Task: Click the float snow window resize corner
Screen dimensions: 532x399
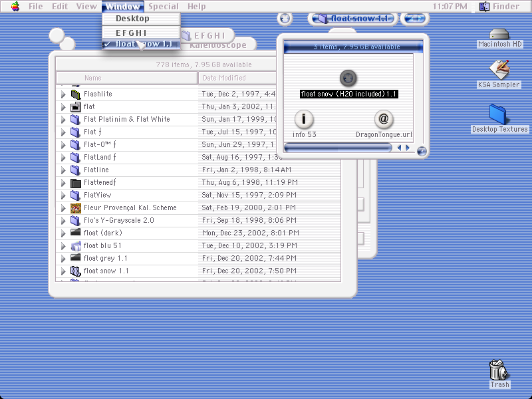Action: (422, 152)
